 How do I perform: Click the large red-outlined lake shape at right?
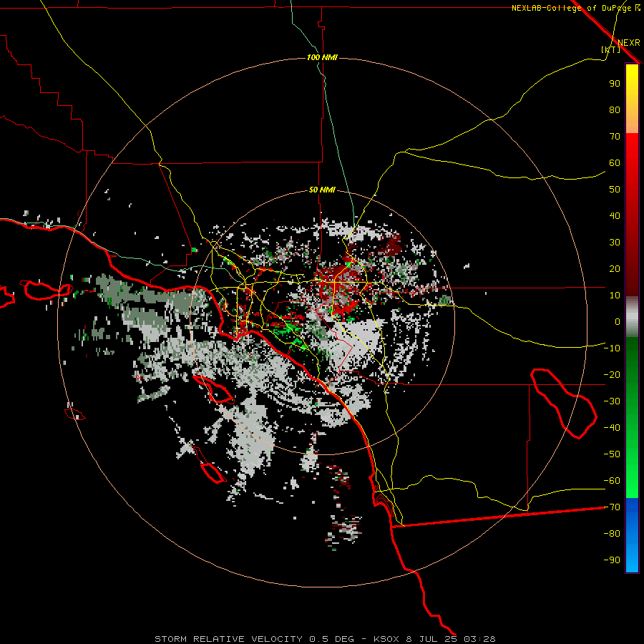coord(564,404)
